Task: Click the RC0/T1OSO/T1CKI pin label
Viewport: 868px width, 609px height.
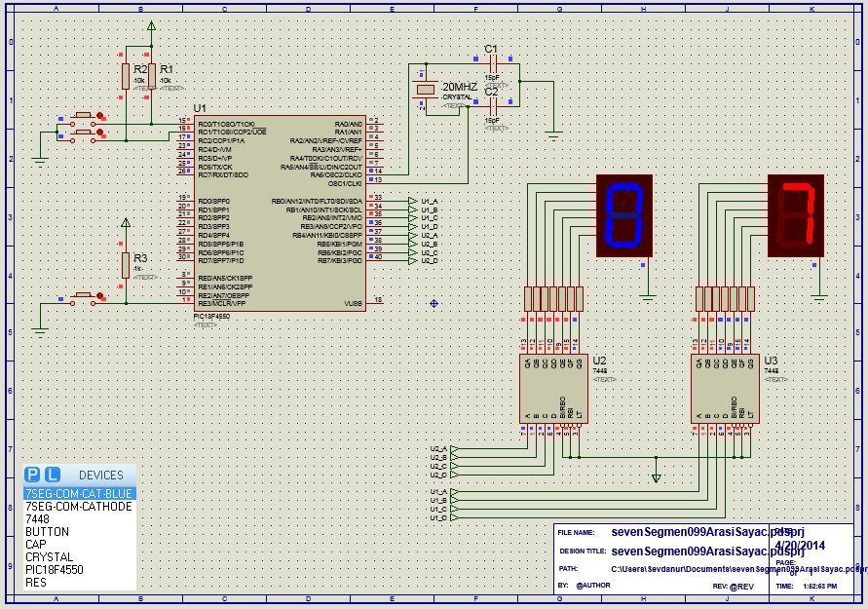Action: click(226, 124)
